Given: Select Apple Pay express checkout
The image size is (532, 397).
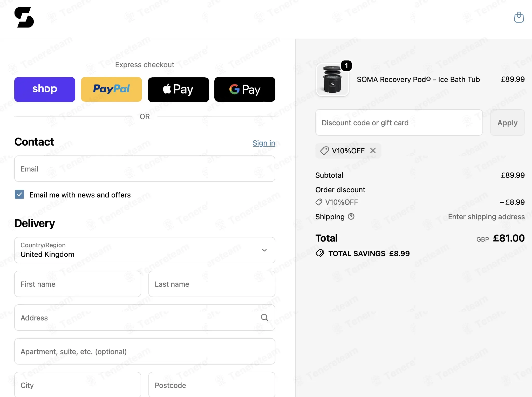Looking at the screenshot, I should click(x=178, y=89).
